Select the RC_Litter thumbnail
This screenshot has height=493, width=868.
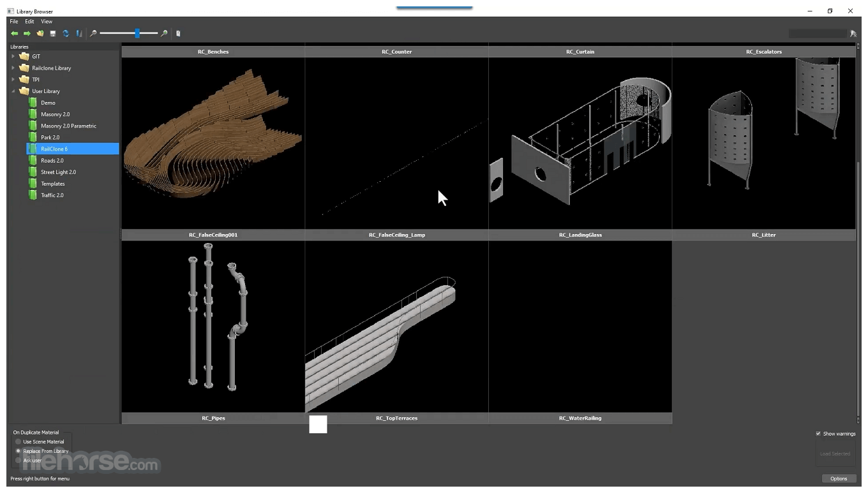764,143
